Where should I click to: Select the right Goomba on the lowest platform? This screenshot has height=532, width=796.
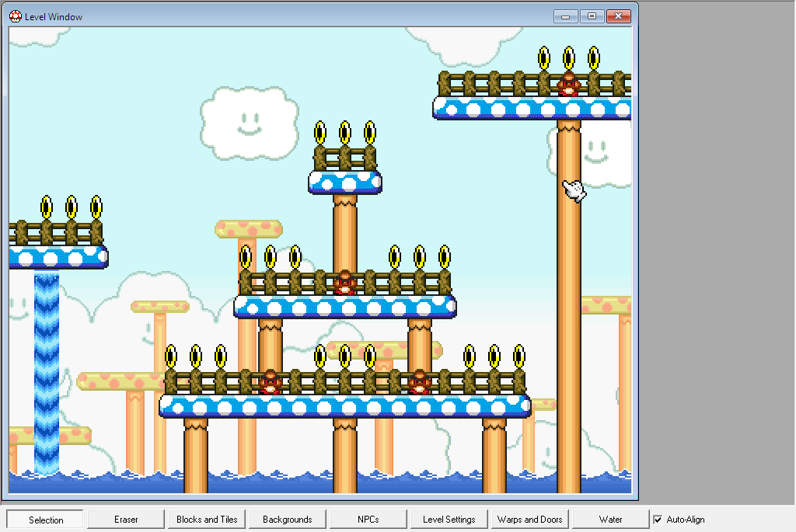click(x=419, y=382)
